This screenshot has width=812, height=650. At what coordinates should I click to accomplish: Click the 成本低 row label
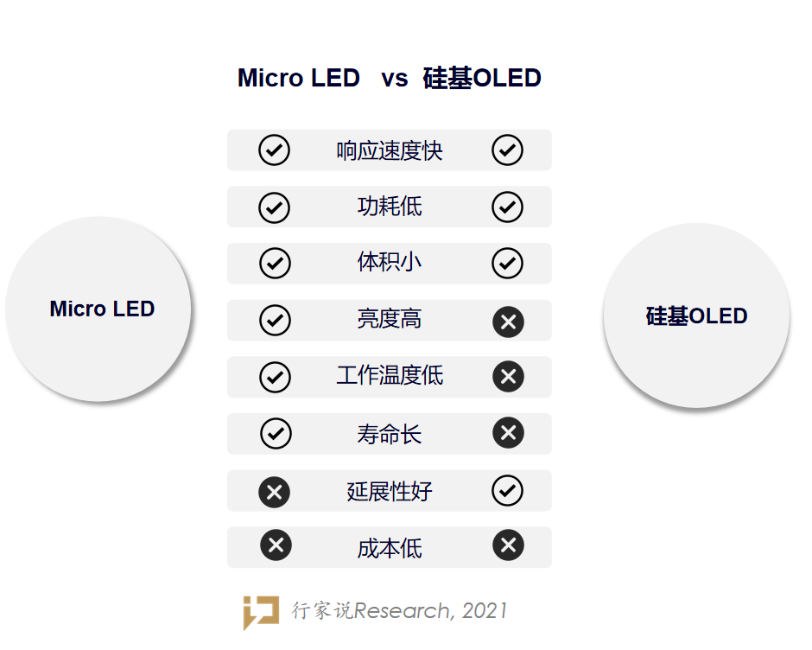click(x=389, y=548)
